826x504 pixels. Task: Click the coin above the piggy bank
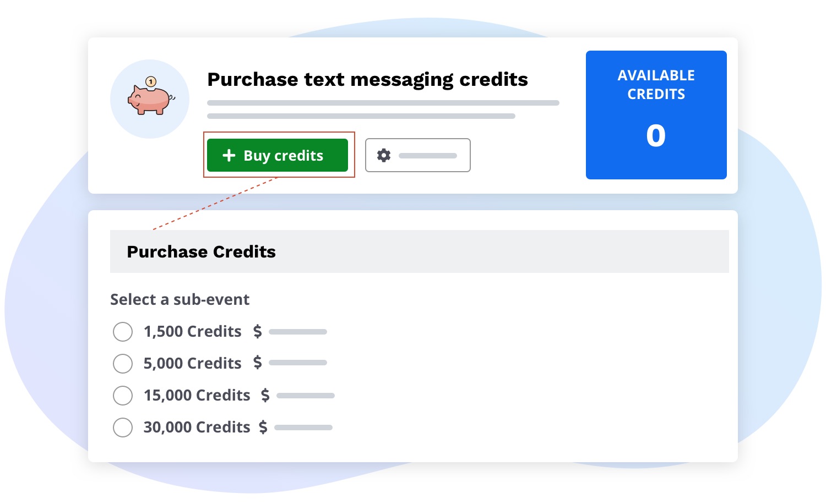151,81
